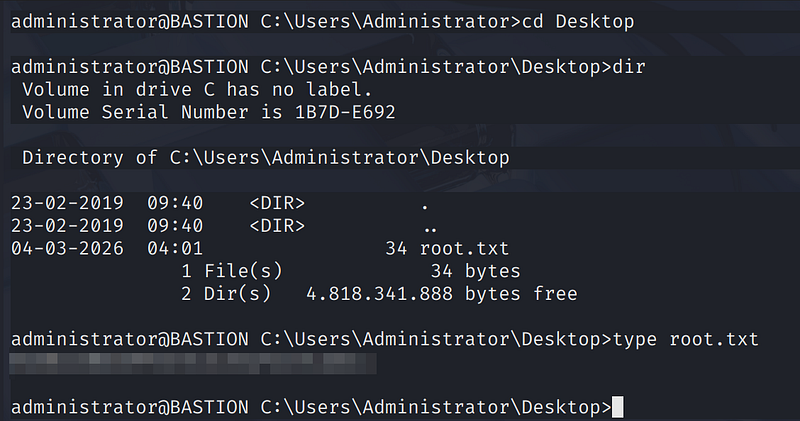Click the '1 File(s)' summary text
This screenshot has height=421, width=800.
(x=232, y=271)
